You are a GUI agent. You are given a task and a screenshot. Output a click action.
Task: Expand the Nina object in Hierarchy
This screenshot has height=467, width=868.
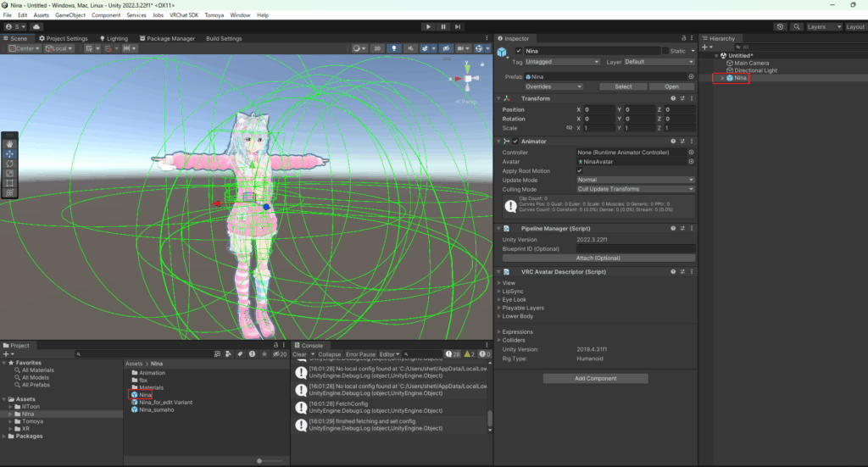(x=722, y=78)
